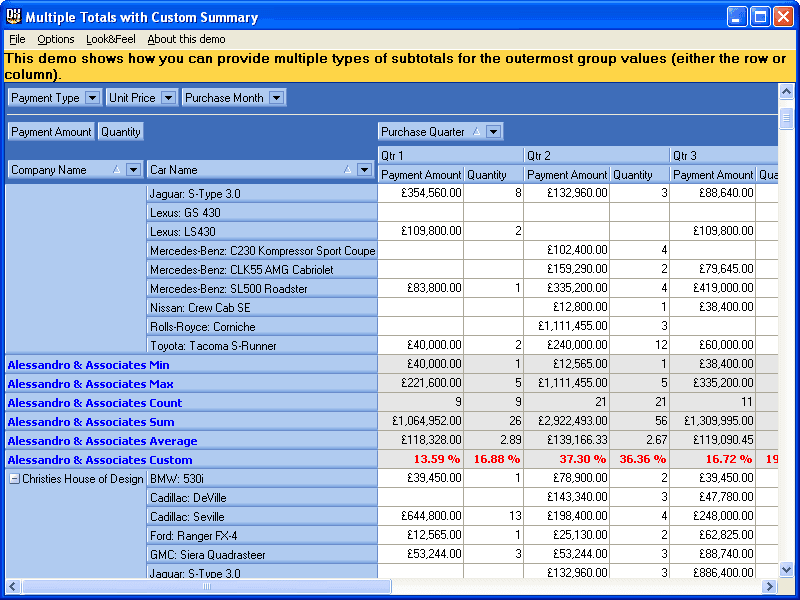Select the Cadillac: Seville row header
The width and height of the screenshot is (800, 600).
tap(262, 517)
